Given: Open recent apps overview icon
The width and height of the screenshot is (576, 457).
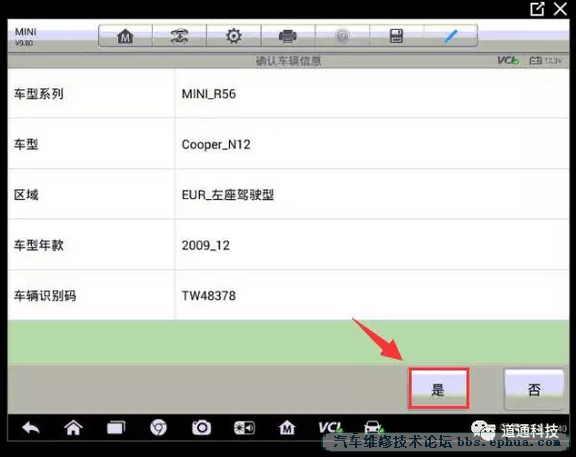Looking at the screenshot, I should coord(116,428).
